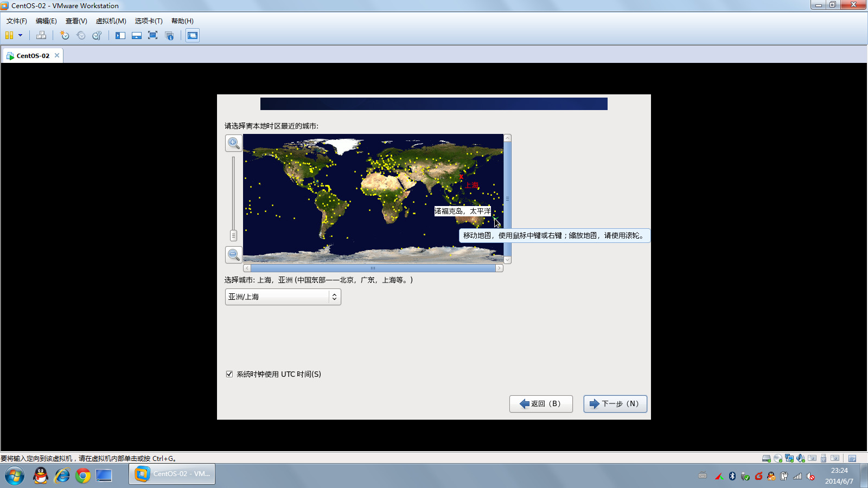Open the snapshot manager wrench icon

click(x=97, y=35)
